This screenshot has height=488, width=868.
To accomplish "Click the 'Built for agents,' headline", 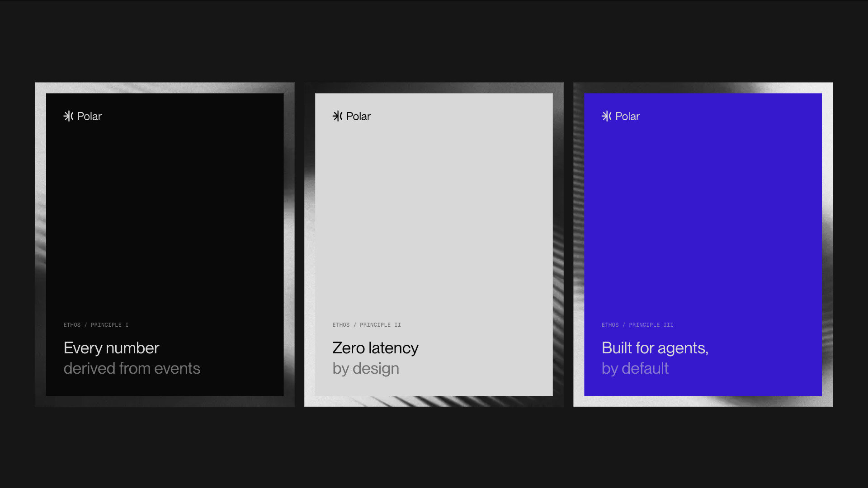I will [x=655, y=348].
